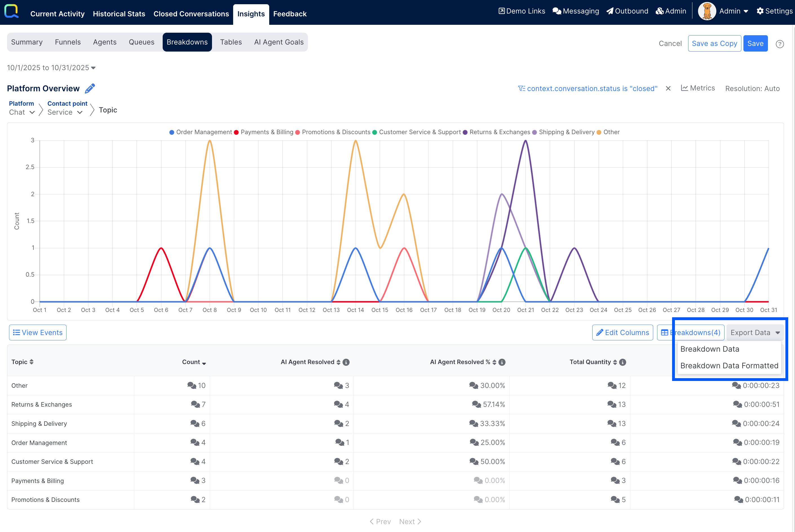795x532 pixels.
Task: Open the date range dropdown
Action: pyautogui.click(x=51, y=68)
